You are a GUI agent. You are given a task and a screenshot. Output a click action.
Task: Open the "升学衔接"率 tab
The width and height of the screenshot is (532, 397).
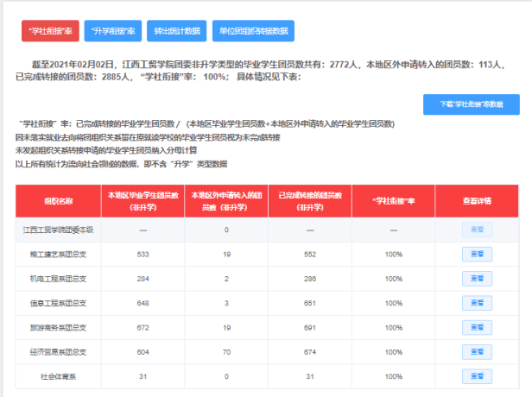112,31
